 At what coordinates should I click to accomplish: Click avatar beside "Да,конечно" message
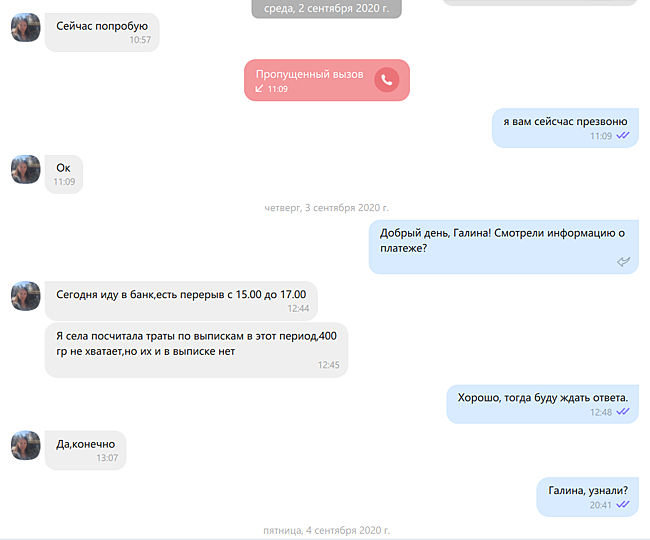26,445
